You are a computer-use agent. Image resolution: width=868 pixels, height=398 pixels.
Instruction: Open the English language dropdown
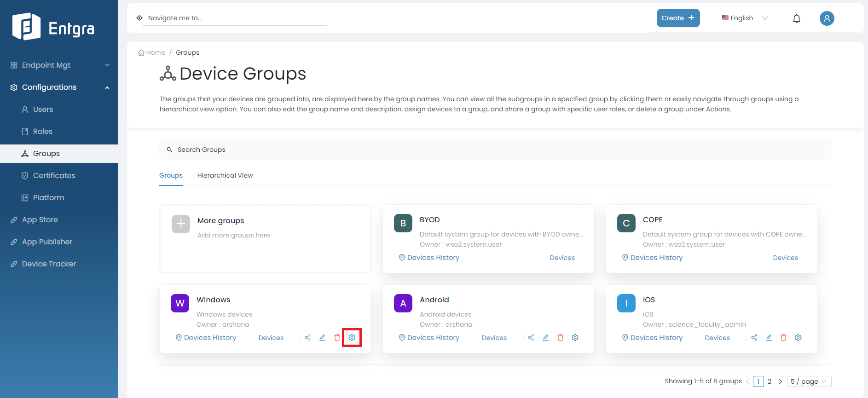(745, 18)
